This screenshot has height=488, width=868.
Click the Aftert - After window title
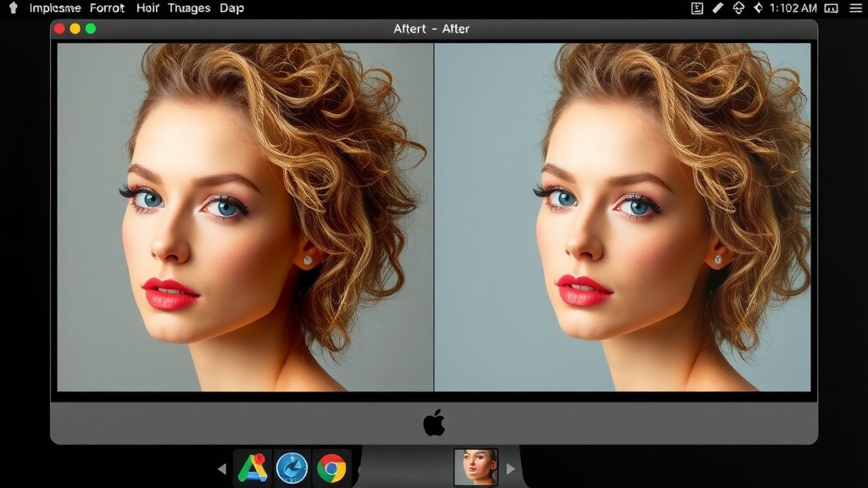(x=433, y=28)
